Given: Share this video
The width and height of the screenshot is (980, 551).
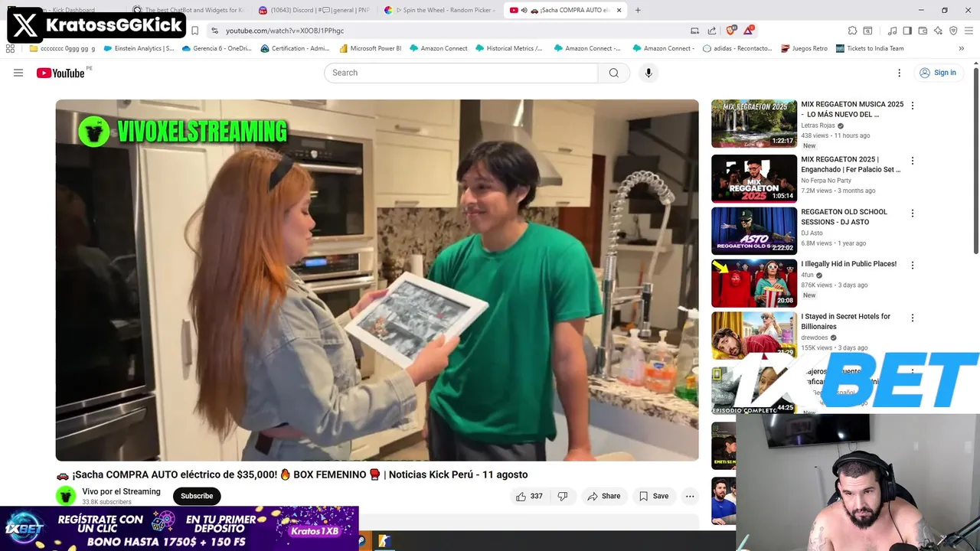Looking at the screenshot, I should 604,496.
